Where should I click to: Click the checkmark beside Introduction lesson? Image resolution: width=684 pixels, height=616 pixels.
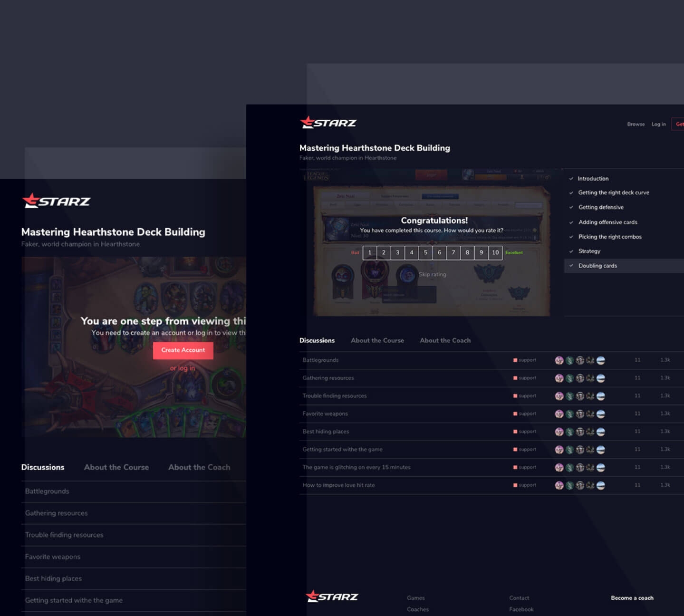(571, 179)
